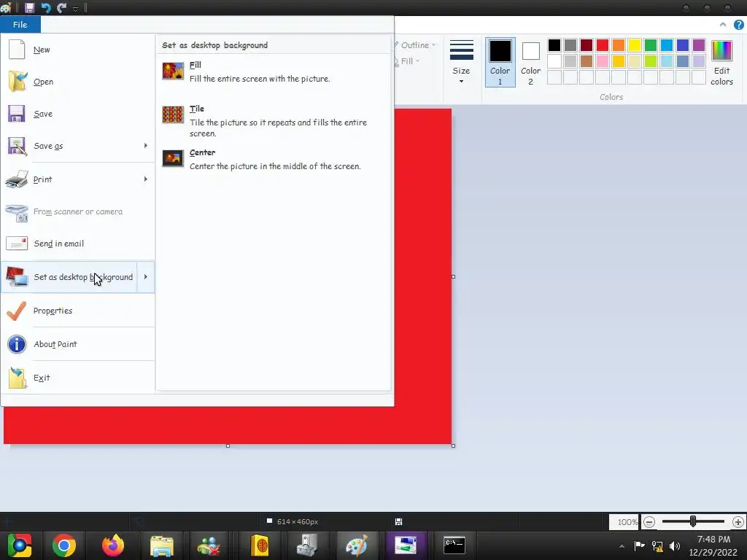The height and width of the screenshot is (560, 747).
Task: Choose Exit from the File menu
Action: (77, 378)
